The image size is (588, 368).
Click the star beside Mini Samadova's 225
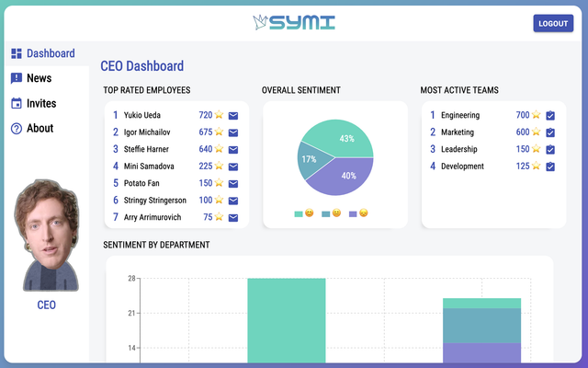[x=219, y=166]
